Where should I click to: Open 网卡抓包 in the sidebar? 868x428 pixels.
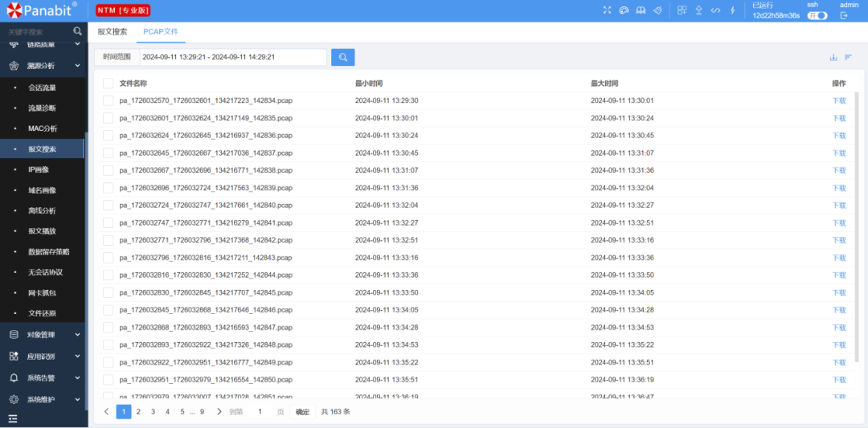[43, 292]
